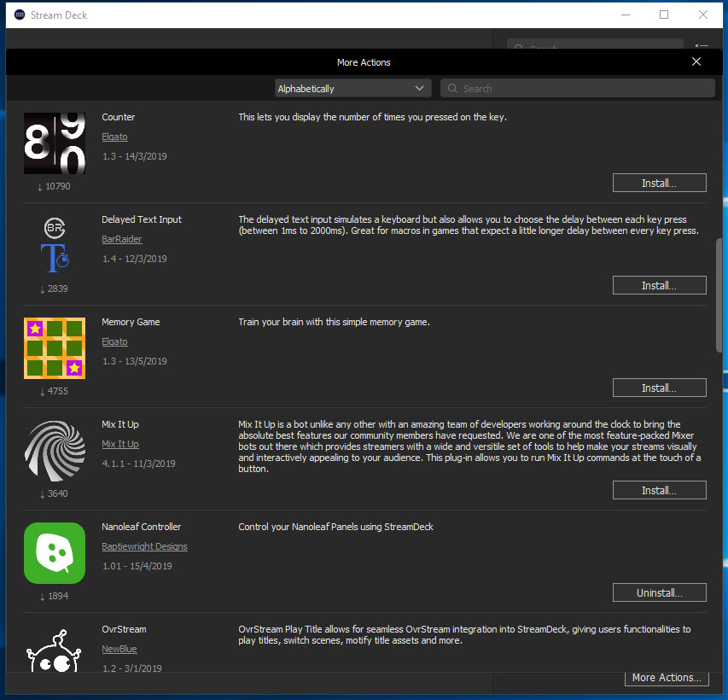Screen dimensions: 728x700
Task: Click the OvrStream plugin title
Action: 124,629
